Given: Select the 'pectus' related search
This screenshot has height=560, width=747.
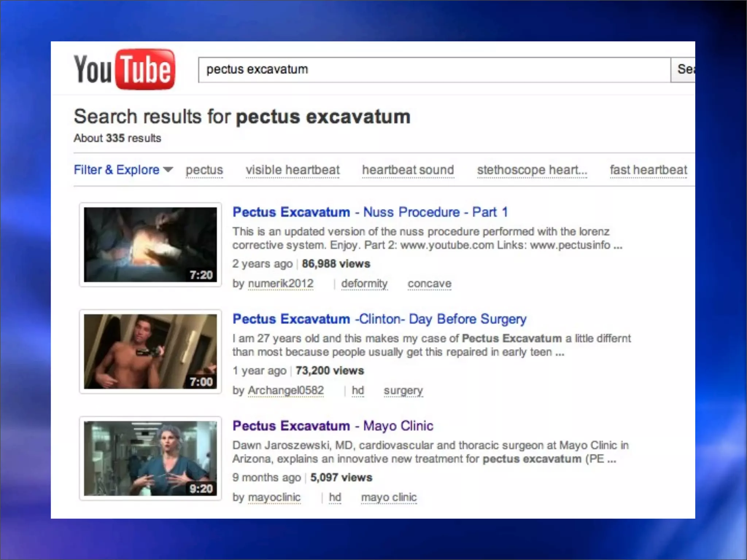Looking at the screenshot, I should click(204, 170).
